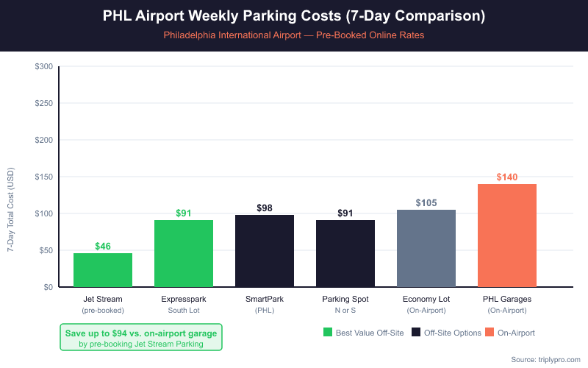Click the Best Value Off-Site legend label
Image resolution: width=588 pixels, height=368 pixels.
(370, 333)
